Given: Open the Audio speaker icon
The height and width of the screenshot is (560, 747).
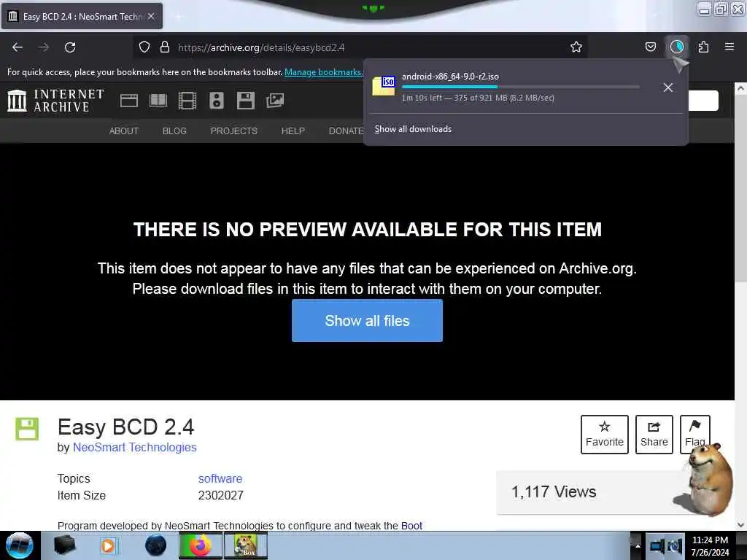Looking at the screenshot, I should pyautogui.click(x=216, y=101).
